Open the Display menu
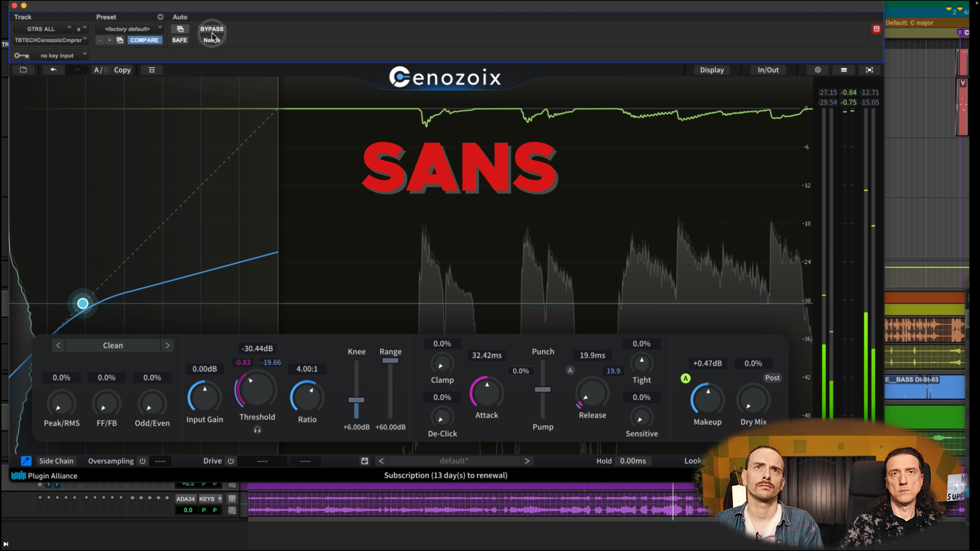980x551 pixels. coord(711,70)
